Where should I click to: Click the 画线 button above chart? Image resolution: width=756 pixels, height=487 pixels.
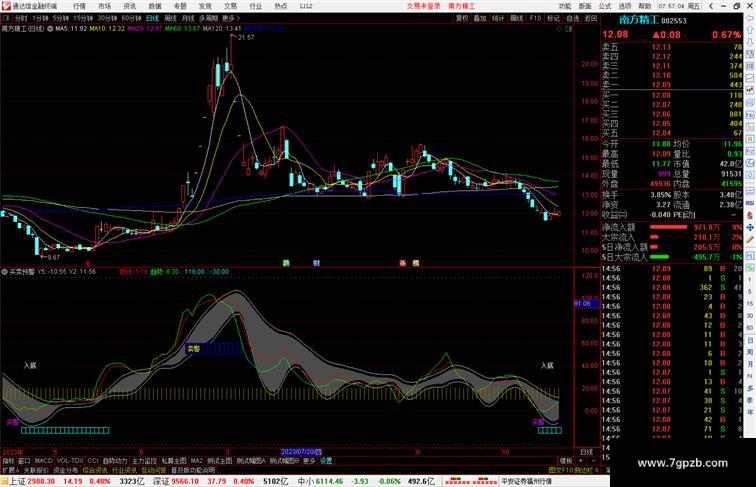[x=516, y=18]
